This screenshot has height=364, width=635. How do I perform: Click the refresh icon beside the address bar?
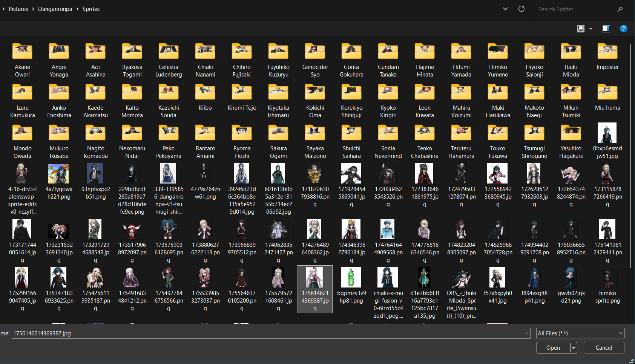[521, 9]
